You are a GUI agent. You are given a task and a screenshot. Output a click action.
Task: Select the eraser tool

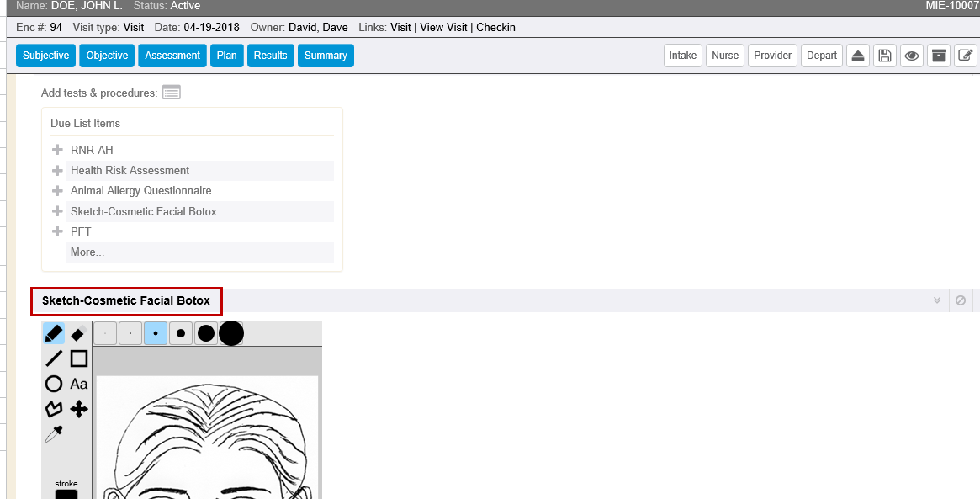coord(78,334)
